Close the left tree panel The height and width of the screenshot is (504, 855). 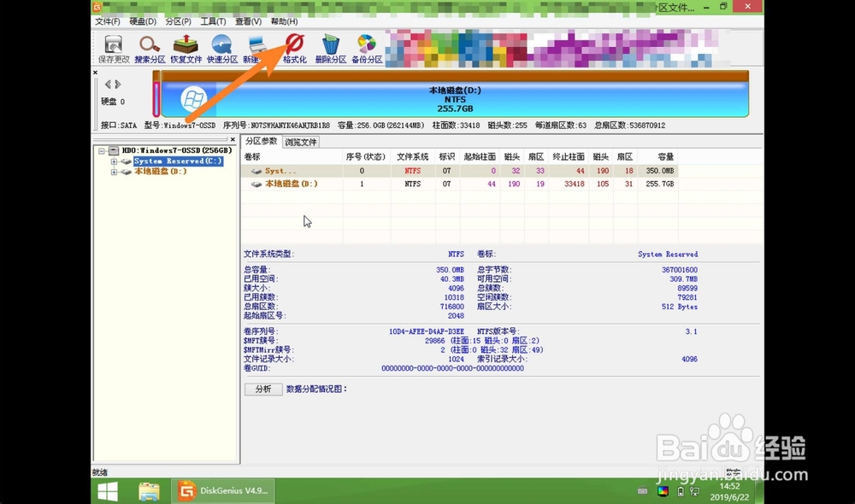click(233, 139)
